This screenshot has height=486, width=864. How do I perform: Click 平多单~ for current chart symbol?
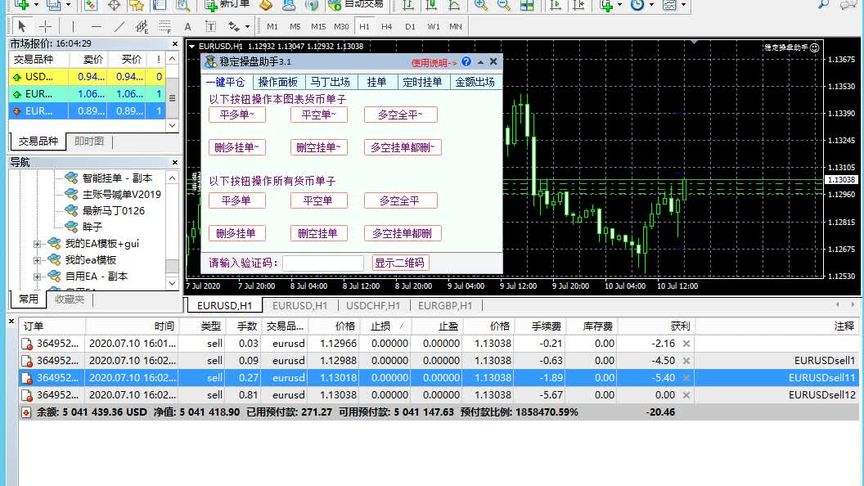237,115
